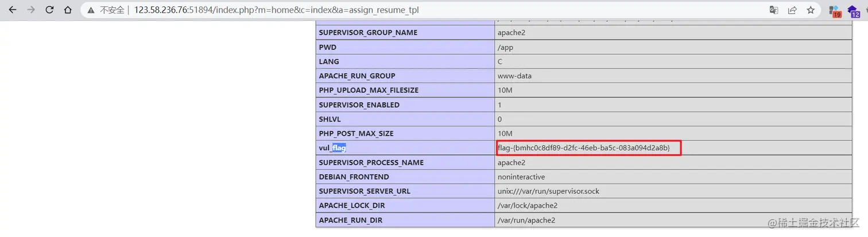Click PHP_UPLOAD_MAX_FILESIZE variable name
This screenshot has width=868, height=237.
click(369, 90)
